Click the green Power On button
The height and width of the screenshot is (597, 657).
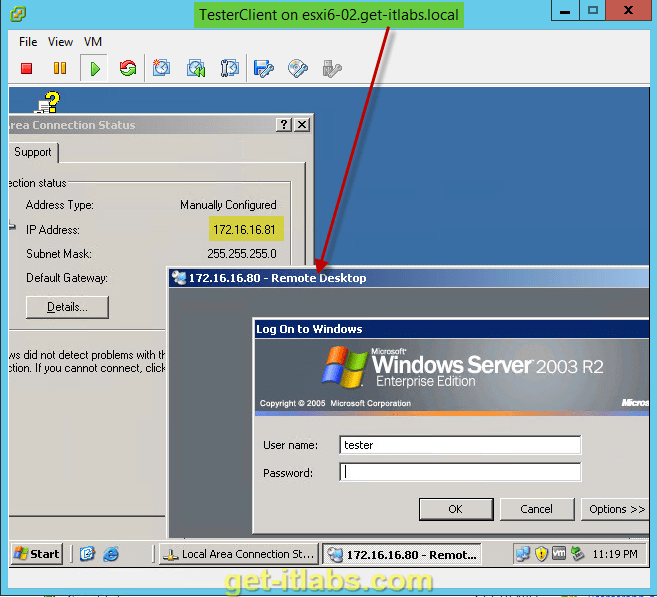(x=94, y=68)
